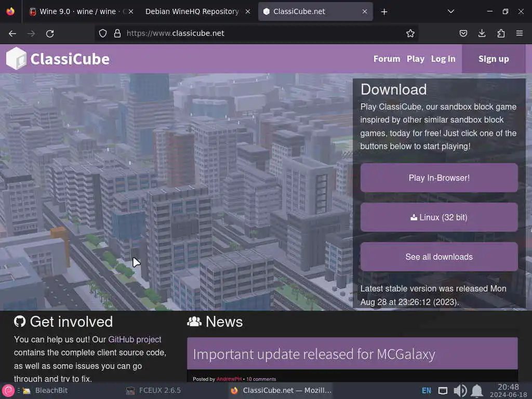532x399 pixels.
Task: Open Firefox View icon at tab bar start
Action: (x=10, y=11)
